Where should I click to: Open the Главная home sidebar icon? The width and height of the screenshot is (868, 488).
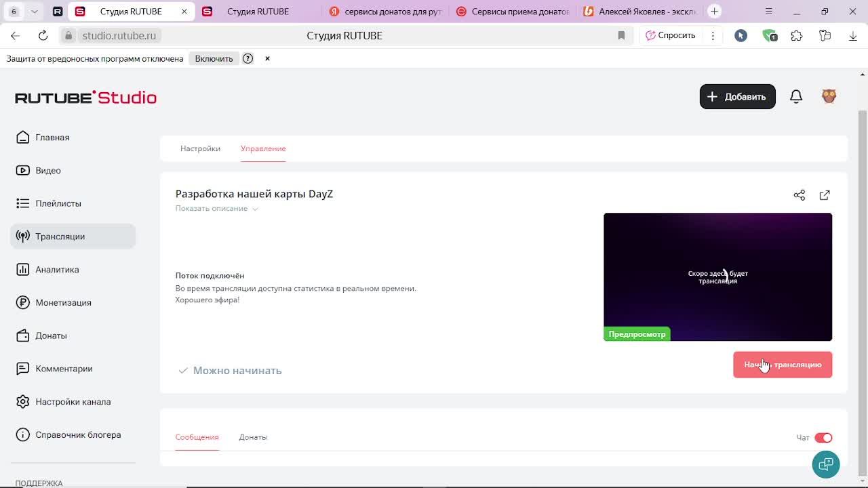pos(23,138)
